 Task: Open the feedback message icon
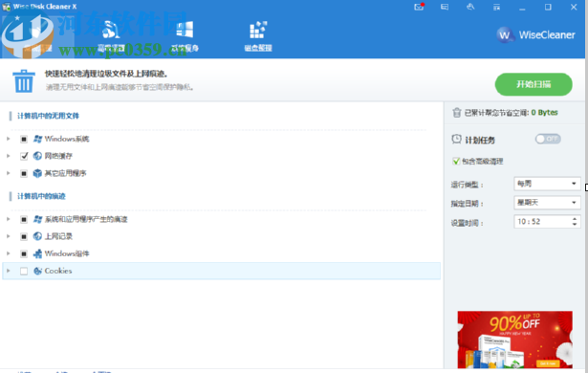point(445,7)
